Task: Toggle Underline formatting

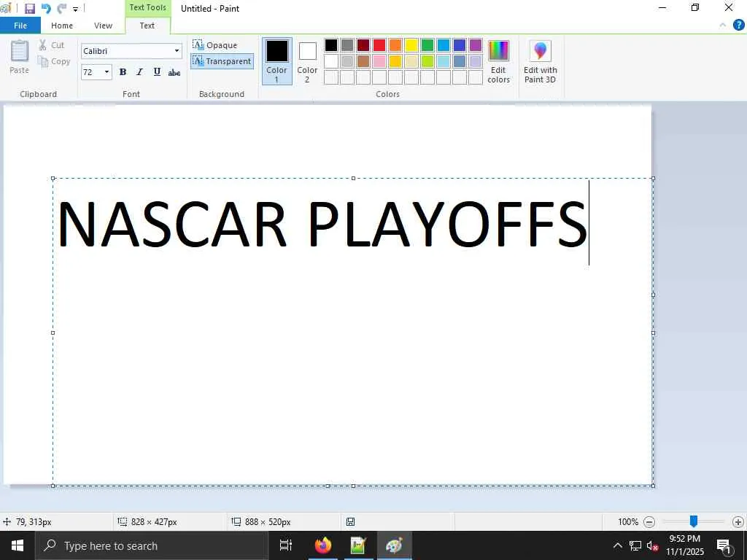Action: point(157,72)
